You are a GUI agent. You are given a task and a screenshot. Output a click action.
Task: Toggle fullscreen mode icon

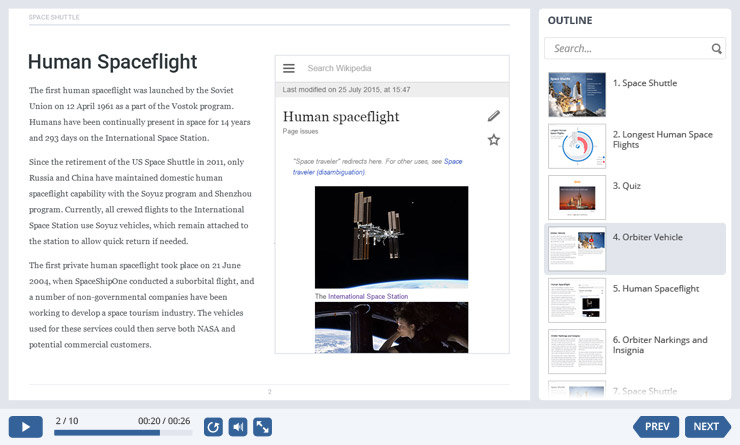pos(262,427)
